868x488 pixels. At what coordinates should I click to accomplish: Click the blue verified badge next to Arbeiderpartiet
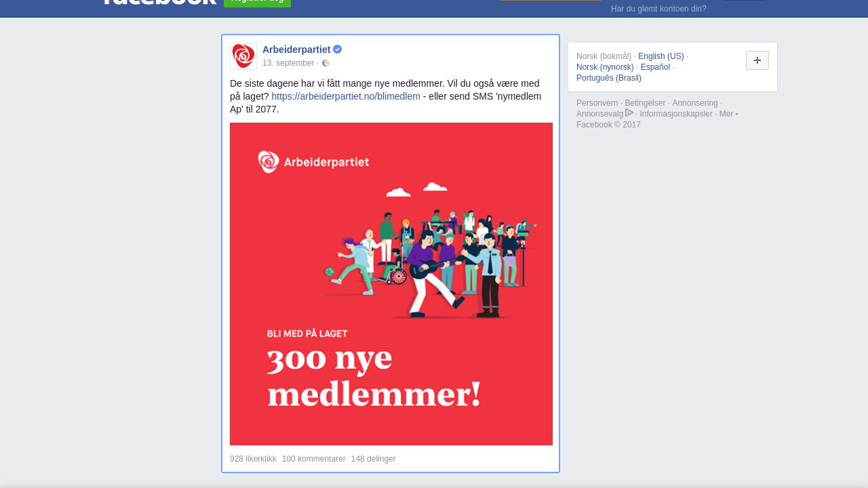338,49
